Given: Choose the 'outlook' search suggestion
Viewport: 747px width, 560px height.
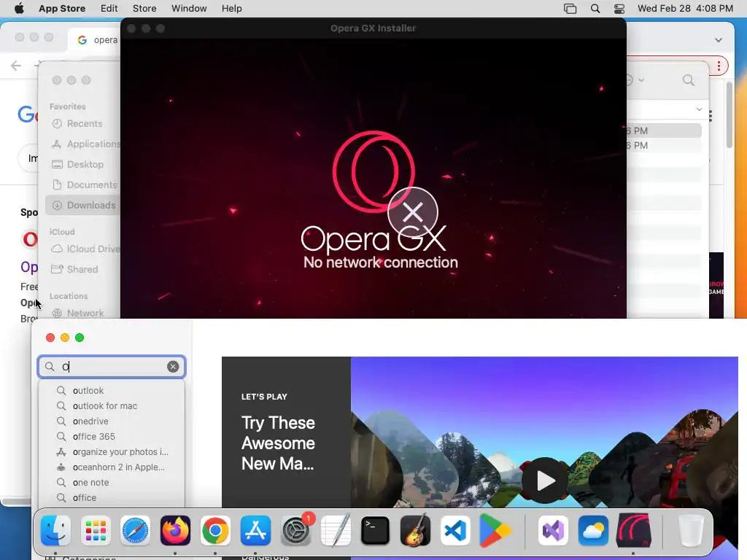Looking at the screenshot, I should (112, 391).
